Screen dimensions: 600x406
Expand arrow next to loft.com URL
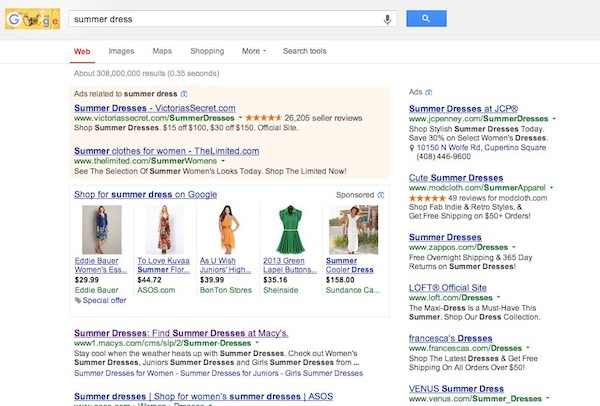coord(498,297)
